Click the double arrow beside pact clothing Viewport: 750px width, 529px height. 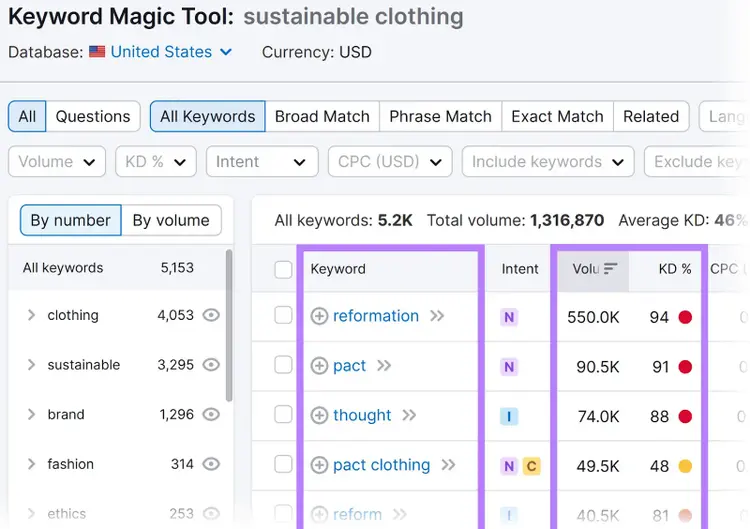coord(448,465)
